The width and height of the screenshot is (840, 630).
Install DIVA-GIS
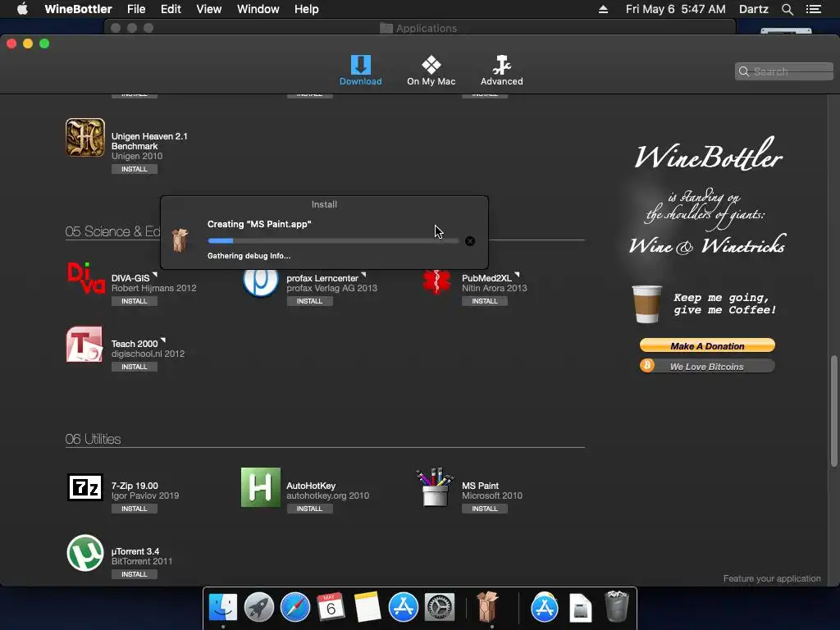135,301
